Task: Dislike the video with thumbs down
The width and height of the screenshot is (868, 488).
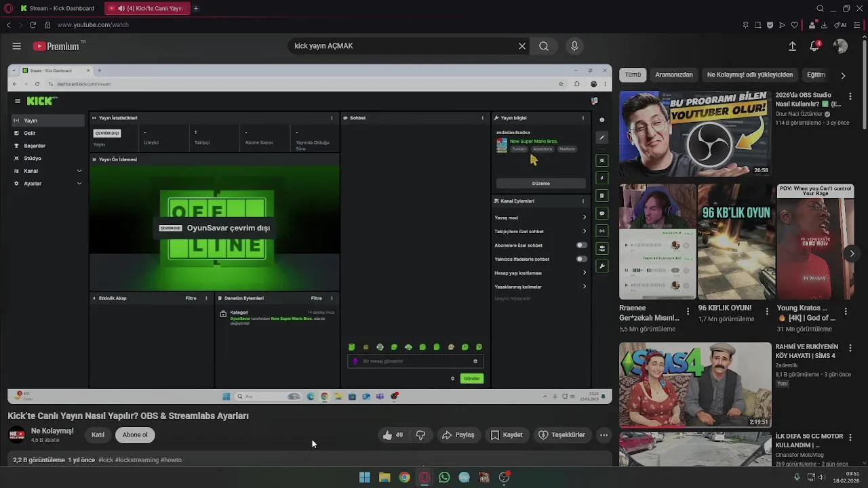Action: pos(420,435)
